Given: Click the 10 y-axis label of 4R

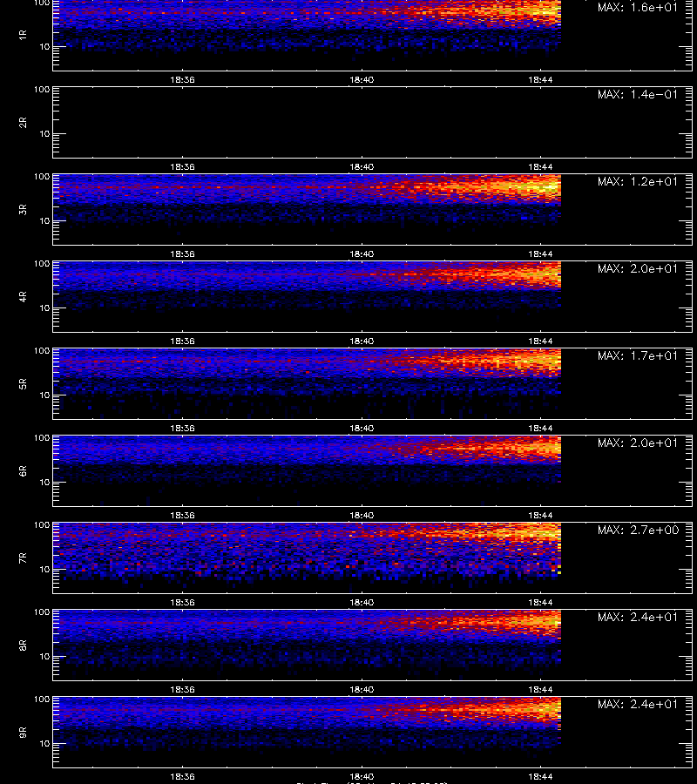Looking at the screenshot, I should pyautogui.click(x=44, y=308).
